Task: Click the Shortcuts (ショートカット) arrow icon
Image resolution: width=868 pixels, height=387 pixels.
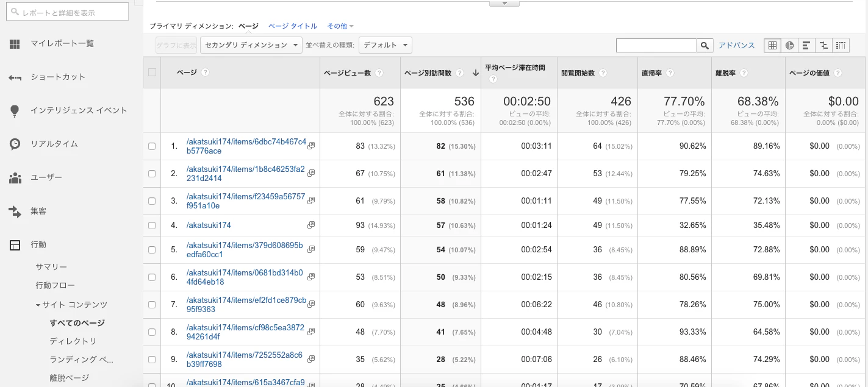Action: 15,77
